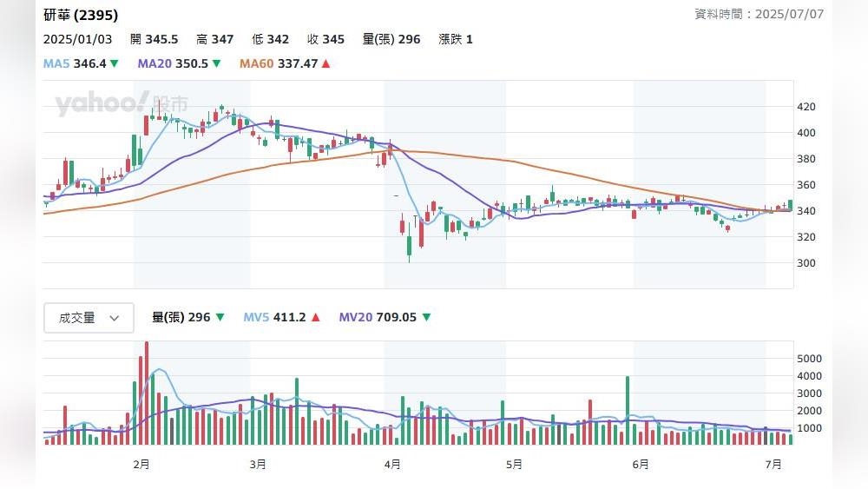Viewport: 868px width, 489px height.
Task: Click the 資料時間 2025/07/07 timestamp
Action: click(x=759, y=14)
